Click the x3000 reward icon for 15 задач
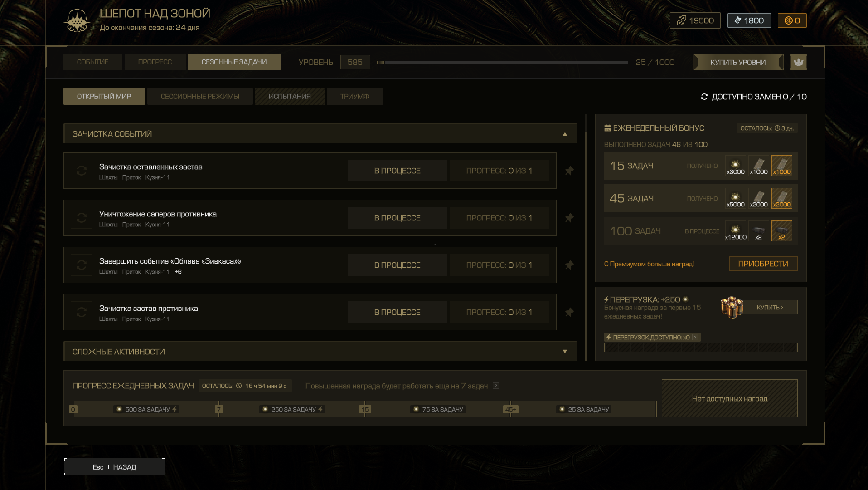 pos(736,166)
